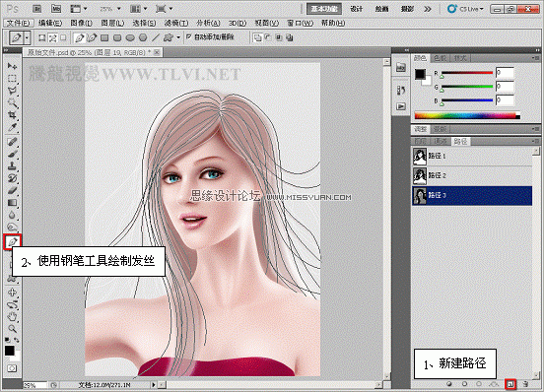
Task: Open the History panel icon in the dock
Action: click(401, 90)
